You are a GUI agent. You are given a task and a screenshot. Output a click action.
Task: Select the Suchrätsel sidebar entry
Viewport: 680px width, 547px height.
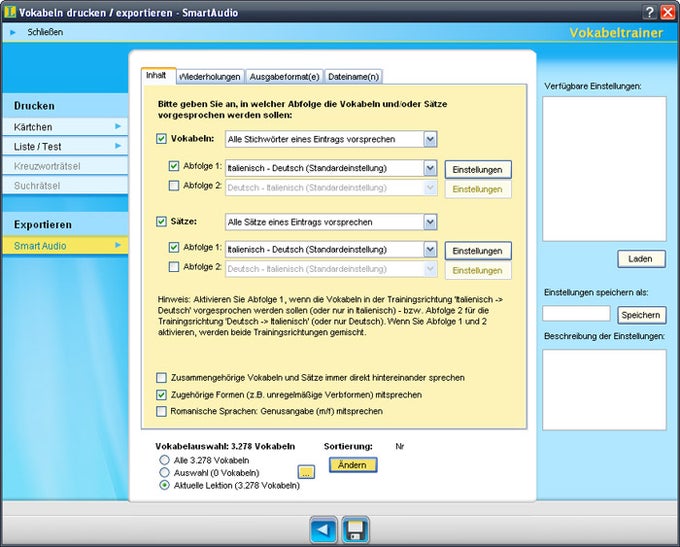coord(65,186)
